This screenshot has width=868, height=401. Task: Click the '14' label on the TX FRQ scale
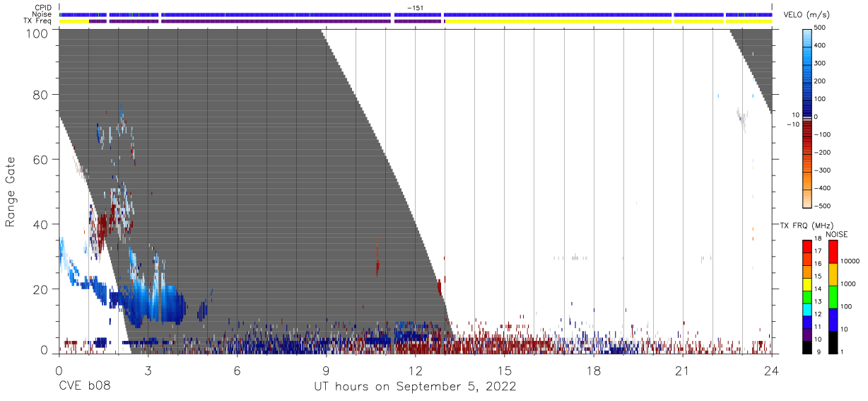pyautogui.click(x=817, y=289)
